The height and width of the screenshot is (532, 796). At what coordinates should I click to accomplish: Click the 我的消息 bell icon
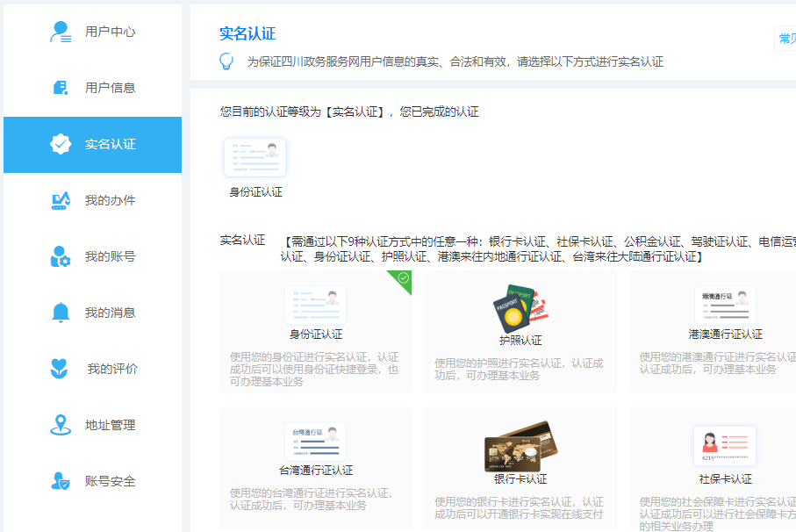tap(60, 313)
